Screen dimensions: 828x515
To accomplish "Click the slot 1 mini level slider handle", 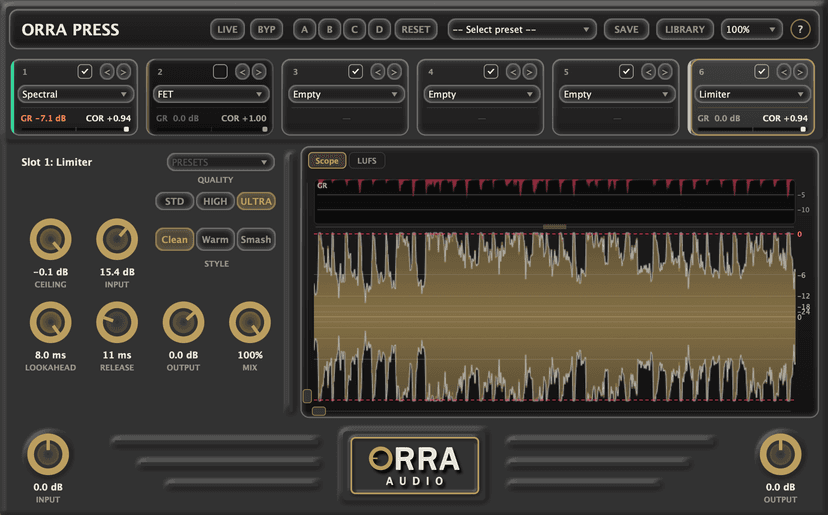I will coord(126,129).
